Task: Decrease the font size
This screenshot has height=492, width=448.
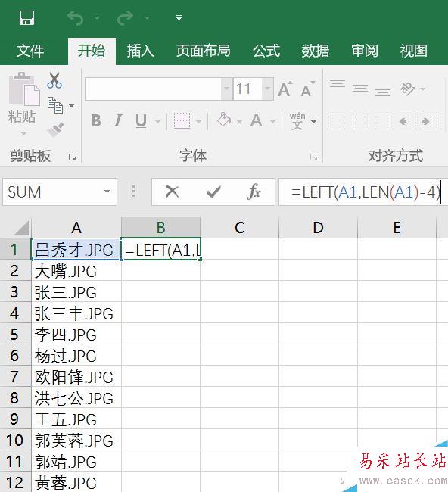Action: click(307, 89)
